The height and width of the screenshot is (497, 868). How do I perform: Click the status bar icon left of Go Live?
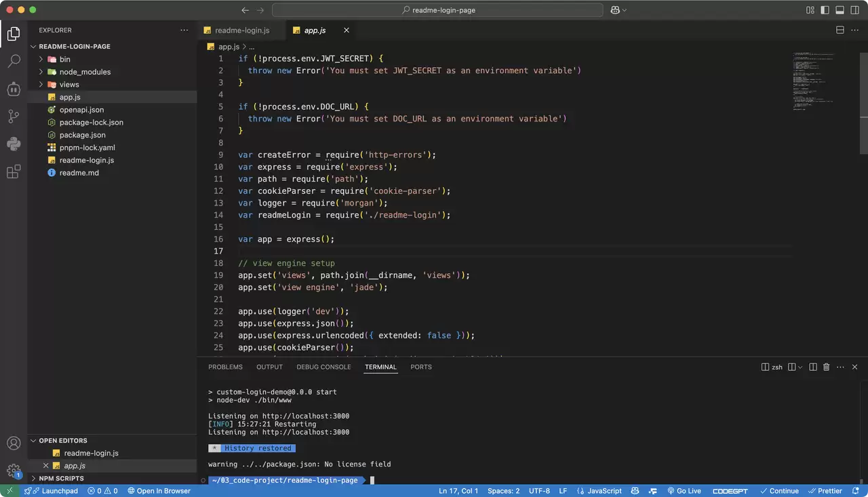(652, 491)
